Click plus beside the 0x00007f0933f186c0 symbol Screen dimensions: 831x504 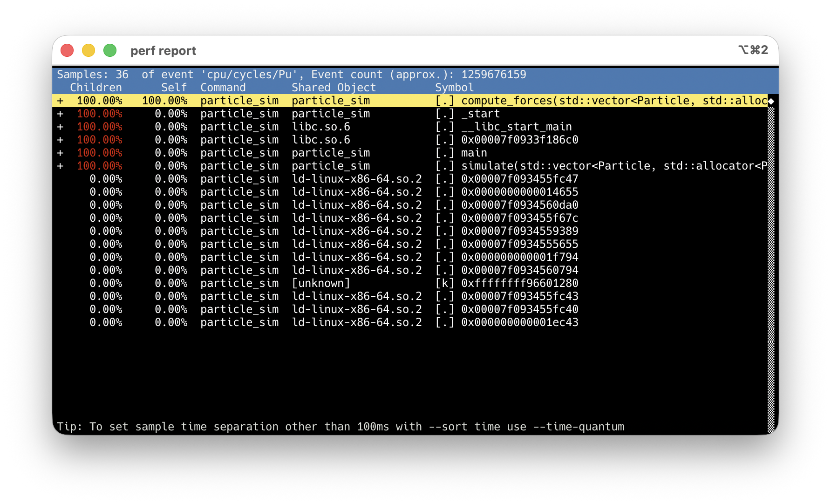[60, 140]
